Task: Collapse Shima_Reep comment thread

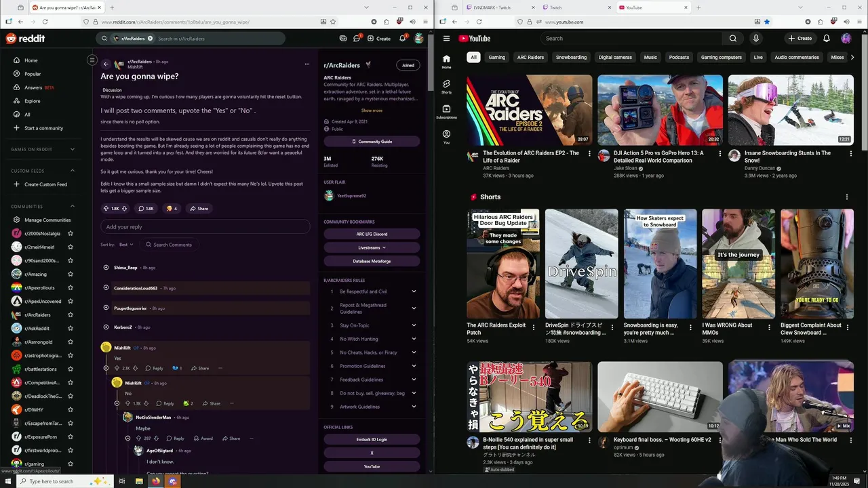Action: click(x=106, y=268)
